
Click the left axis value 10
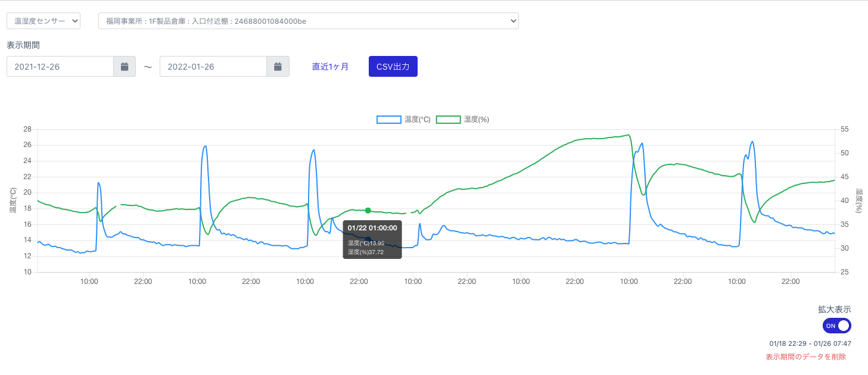tap(27, 272)
